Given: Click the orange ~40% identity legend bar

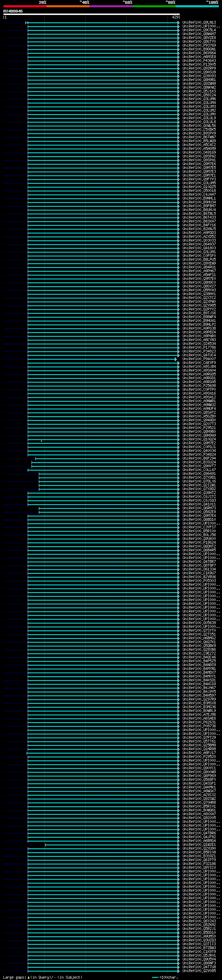Looking at the screenshot, I should point(68,6).
